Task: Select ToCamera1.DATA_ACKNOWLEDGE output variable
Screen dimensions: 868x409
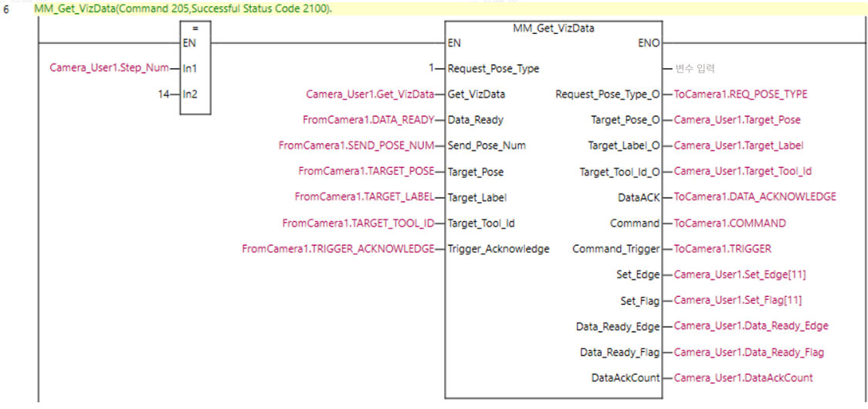Action: 755,197
